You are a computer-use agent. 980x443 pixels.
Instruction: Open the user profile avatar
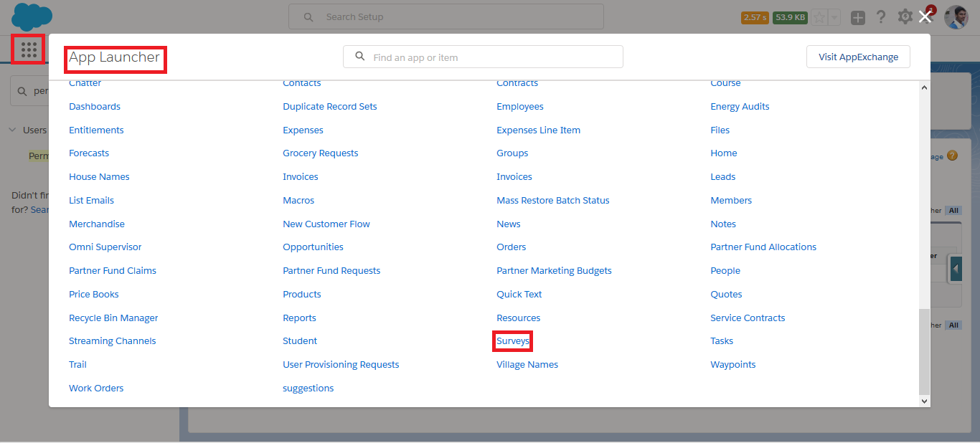click(956, 17)
